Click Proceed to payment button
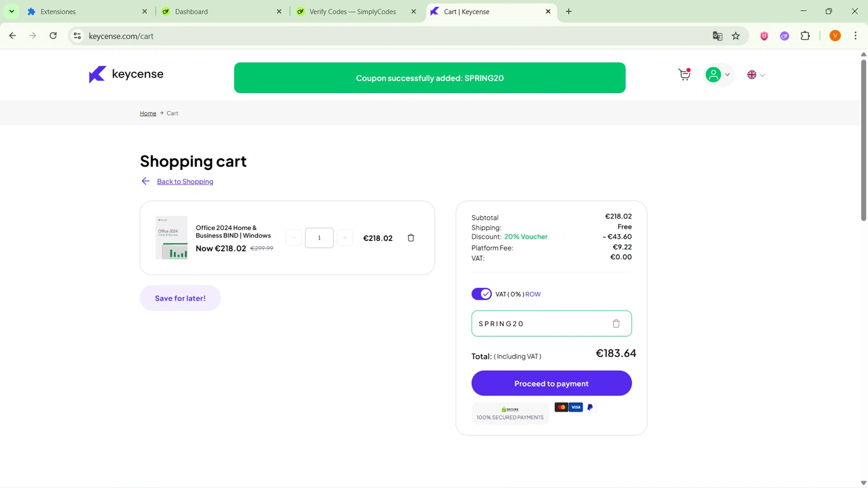The width and height of the screenshot is (868, 488). pyautogui.click(x=551, y=383)
